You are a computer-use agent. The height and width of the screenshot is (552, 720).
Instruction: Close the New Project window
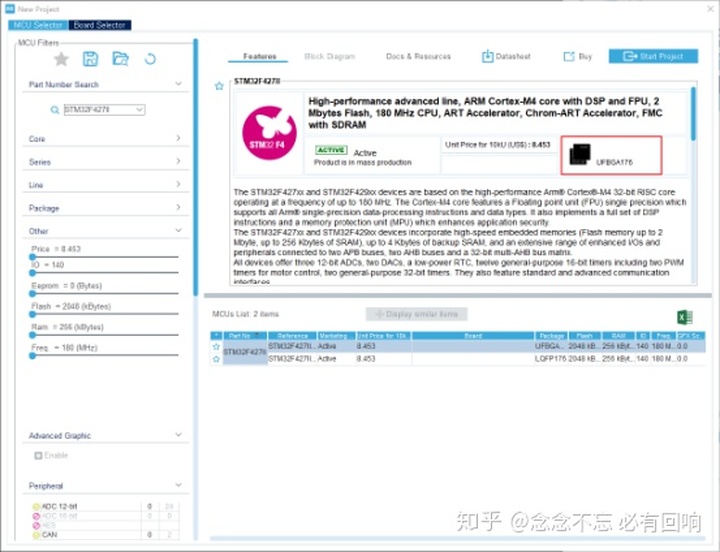[710, 8]
